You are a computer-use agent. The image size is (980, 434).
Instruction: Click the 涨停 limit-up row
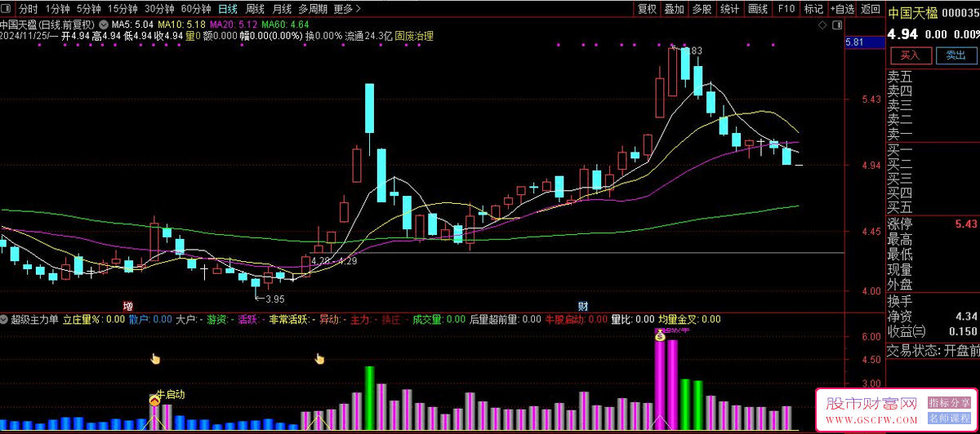pyautogui.click(x=933, y=224)
